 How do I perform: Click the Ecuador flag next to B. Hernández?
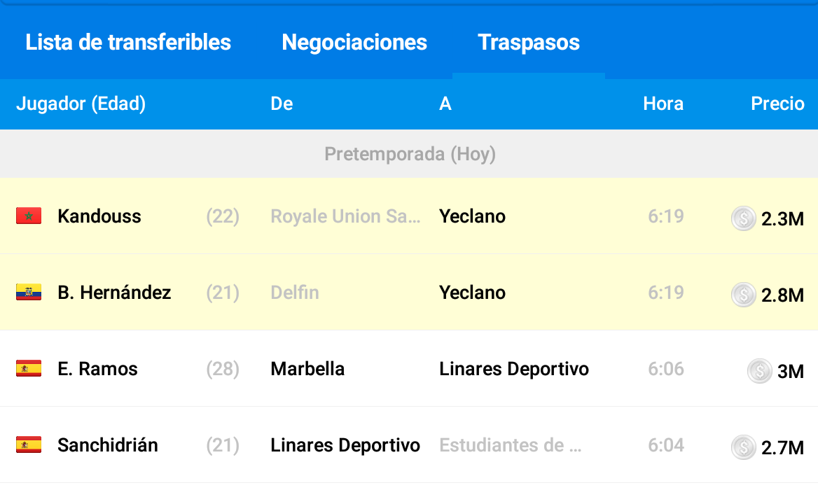pyautogui.click(x=29, y=293)
